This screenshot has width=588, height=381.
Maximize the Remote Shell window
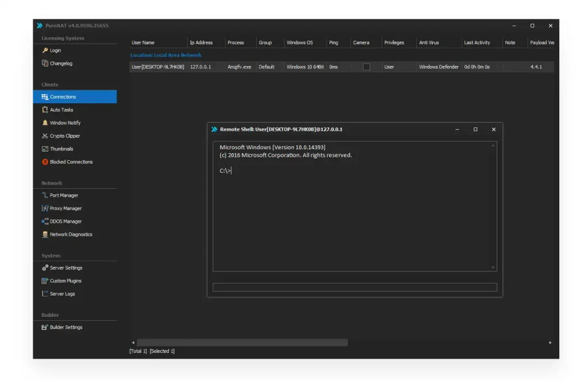pyautogui.click(x=475, y=130)
